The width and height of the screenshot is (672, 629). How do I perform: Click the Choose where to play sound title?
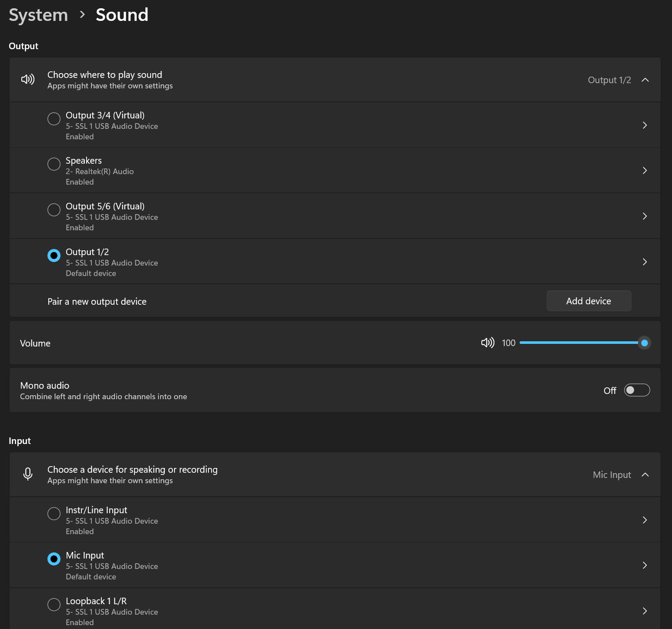click(105, 74)
